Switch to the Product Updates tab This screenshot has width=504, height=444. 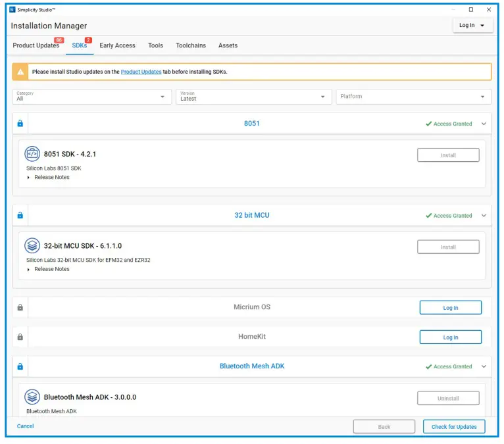coord(36,45)
